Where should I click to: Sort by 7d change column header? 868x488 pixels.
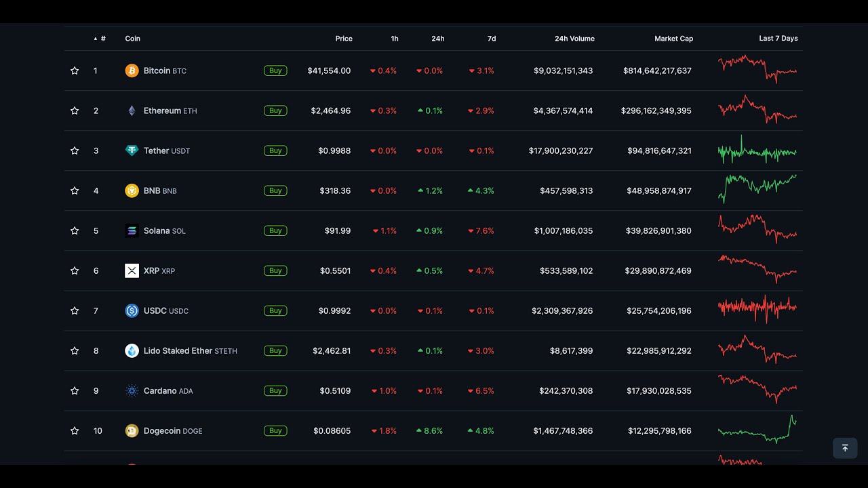point(492,39)
